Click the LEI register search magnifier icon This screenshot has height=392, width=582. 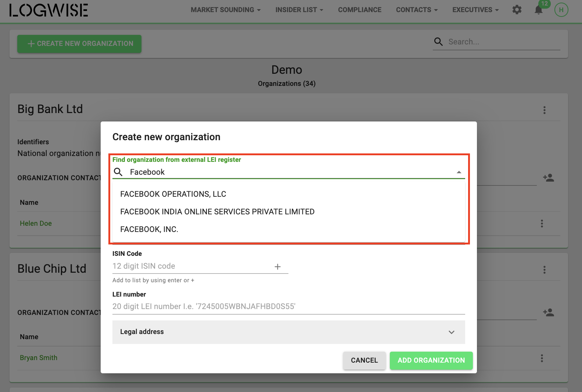point(118,172)
